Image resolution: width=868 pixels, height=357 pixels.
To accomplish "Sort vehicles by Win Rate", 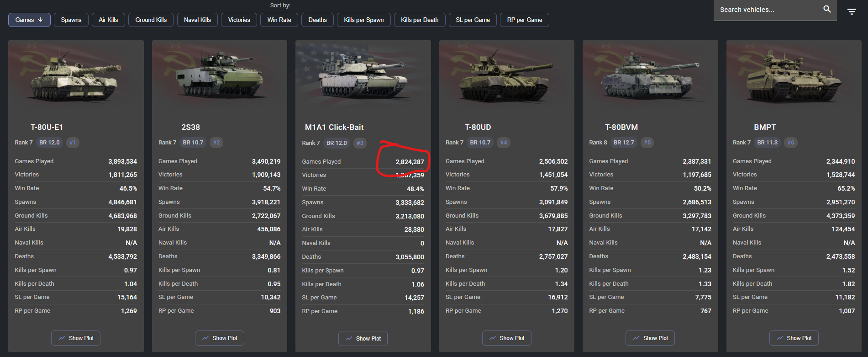I will coord(279,20).
